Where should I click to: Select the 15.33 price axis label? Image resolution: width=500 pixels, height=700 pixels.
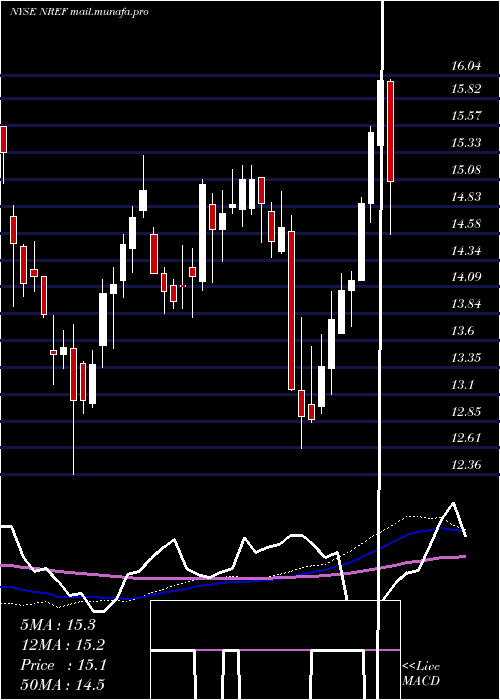[x=466, y=143]
